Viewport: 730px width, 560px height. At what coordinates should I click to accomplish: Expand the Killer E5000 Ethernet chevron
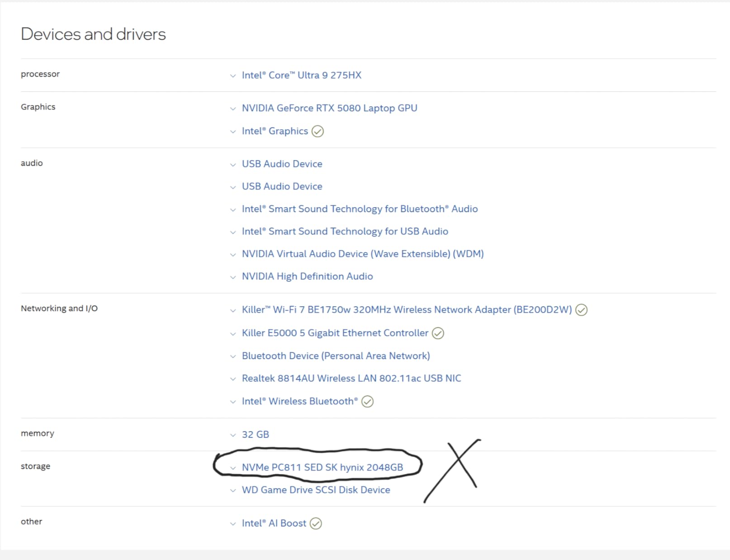point(233,334)
